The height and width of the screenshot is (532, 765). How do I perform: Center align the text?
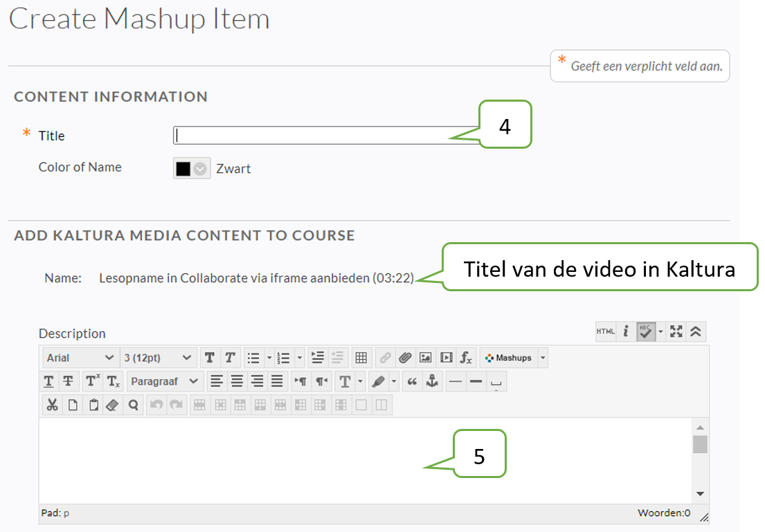click(237, 381)
